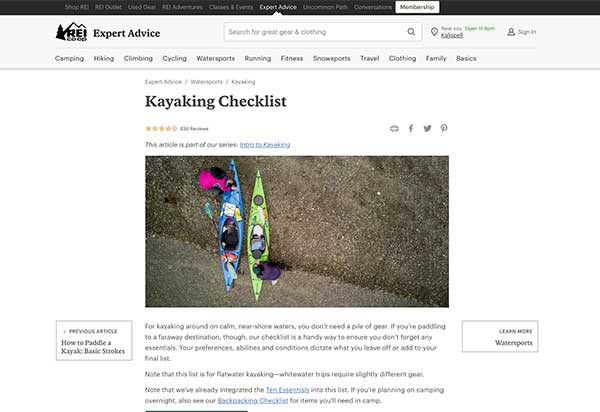Share article on Facebook icon
This screenshot has height=412, width=600.
[411, 128]
